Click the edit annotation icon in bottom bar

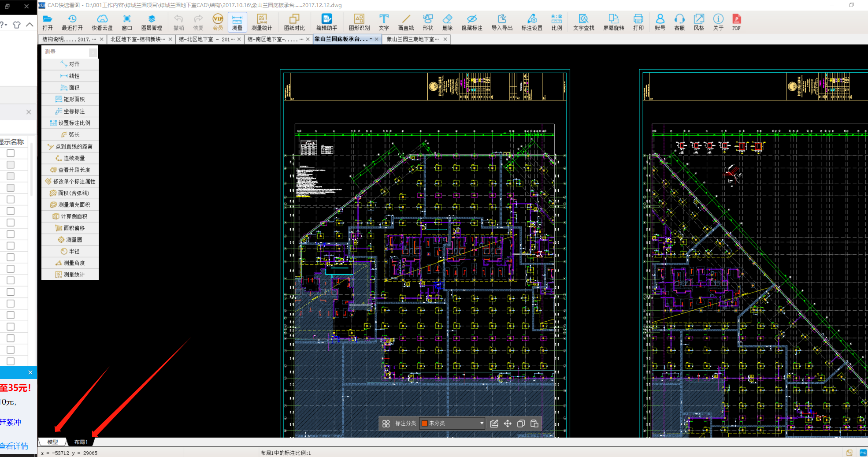(x=494, y=424)
